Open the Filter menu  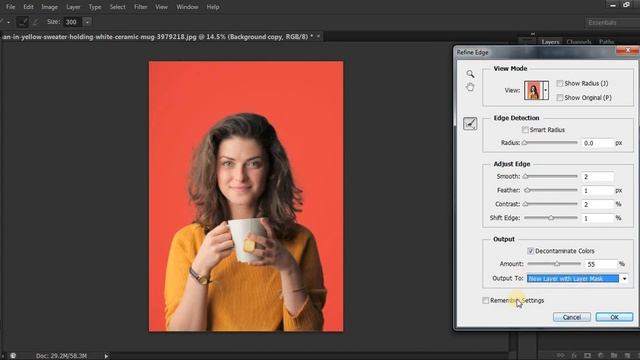[140, 7]
